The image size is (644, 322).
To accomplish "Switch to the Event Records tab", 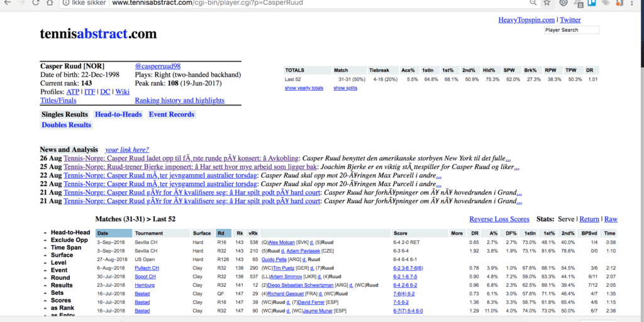I will click(x=172, y=114).
